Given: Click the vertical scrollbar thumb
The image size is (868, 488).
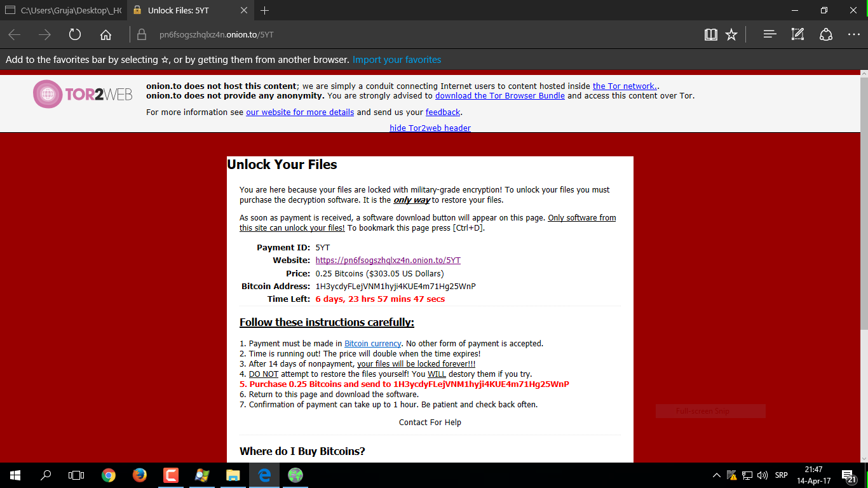Looking at the screenshot, I should [864, 203].
